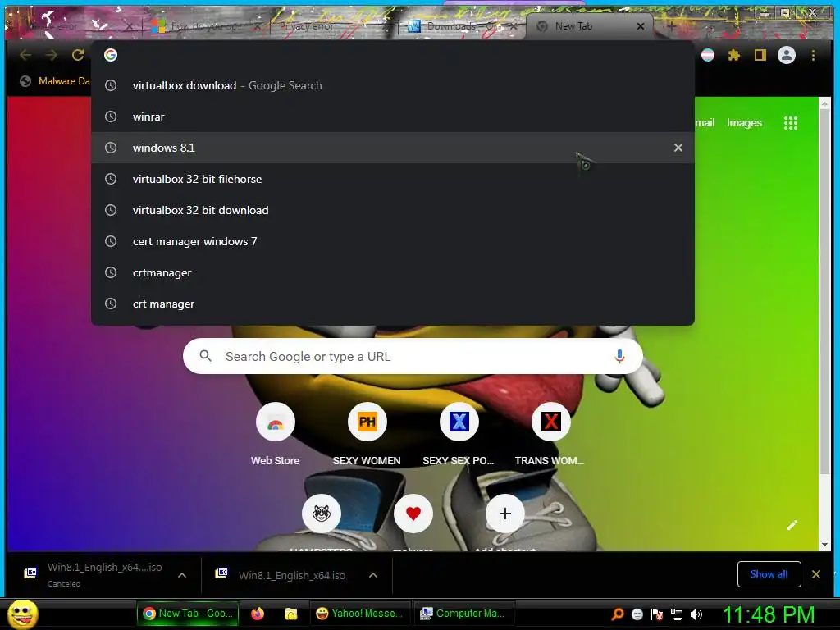The image size is (840, 630).
Task: Select the windows 8.1 suggestion
Action: tap(393, 148)
